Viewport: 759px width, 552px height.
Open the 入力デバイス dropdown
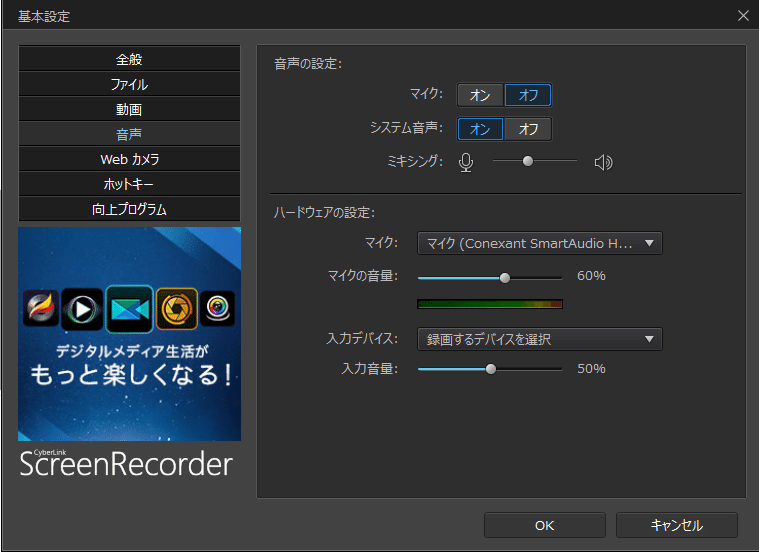pos(540,339)
